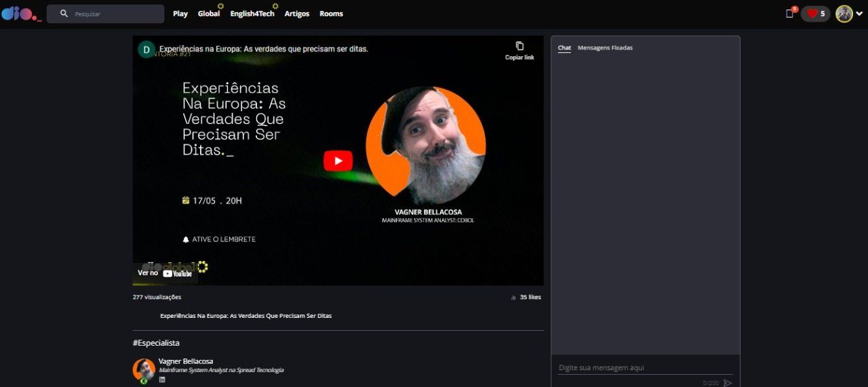Click the red heart lives counter
The width and height of the screenshot is (868, 387).
[815, 14]
